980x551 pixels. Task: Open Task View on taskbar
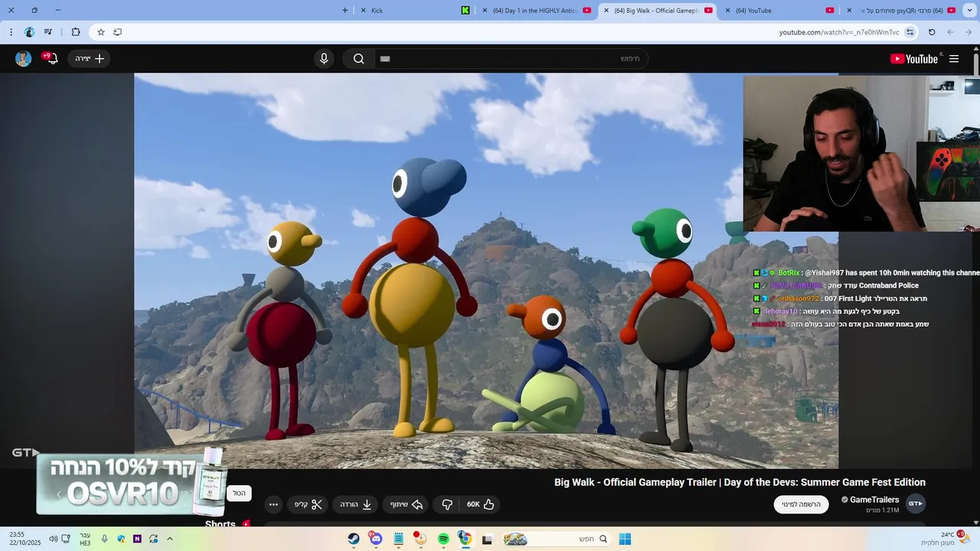coord(487,540)
